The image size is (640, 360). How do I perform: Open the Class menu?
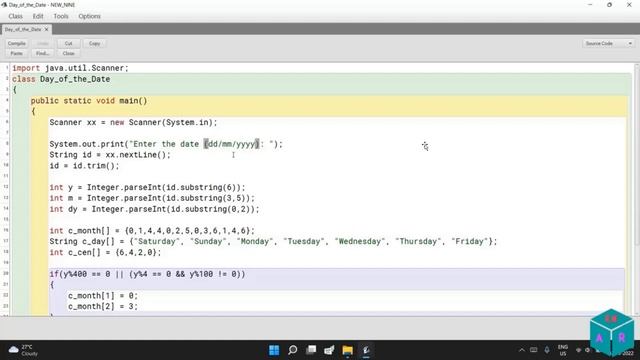[x=16, y=16]
